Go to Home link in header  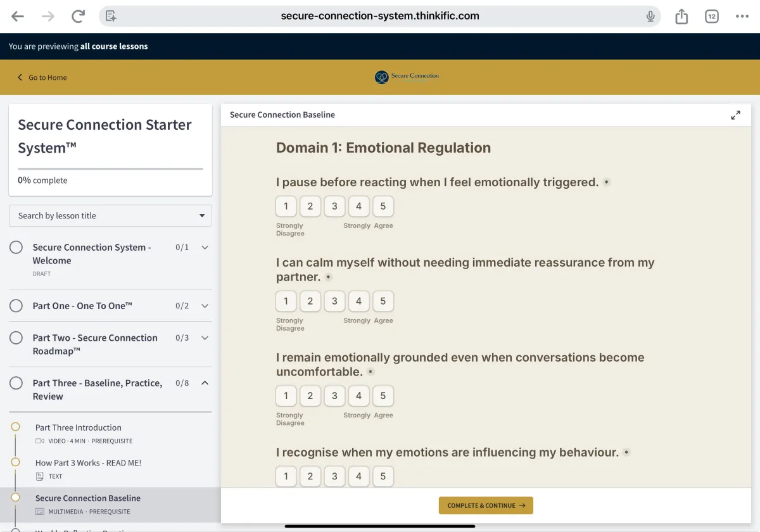(x=42, y=77)
